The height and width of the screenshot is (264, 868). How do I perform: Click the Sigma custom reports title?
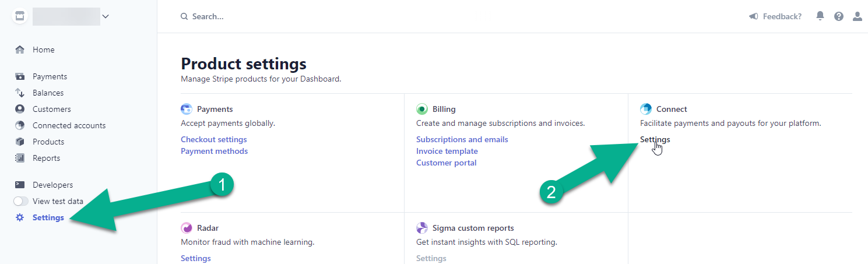(473, 228)
